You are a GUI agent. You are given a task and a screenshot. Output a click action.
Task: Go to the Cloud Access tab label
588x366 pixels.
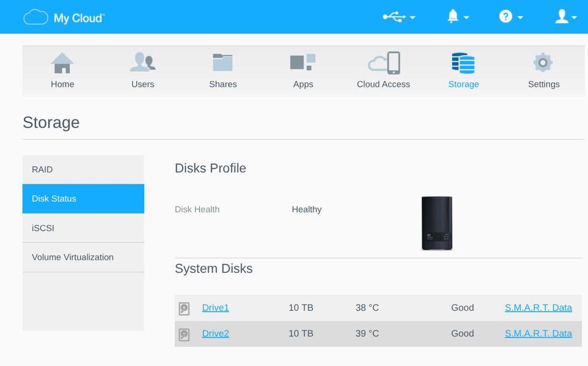pos(383,84)
